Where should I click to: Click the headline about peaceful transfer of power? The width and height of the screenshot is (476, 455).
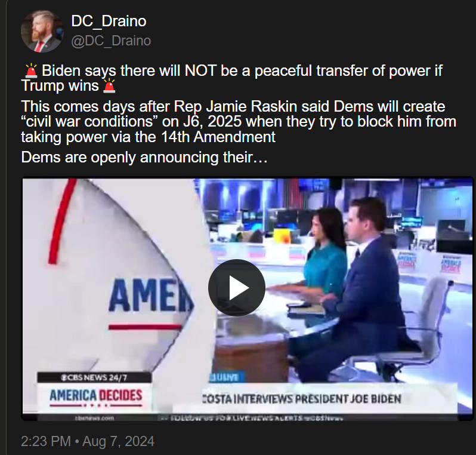[231, 78]
